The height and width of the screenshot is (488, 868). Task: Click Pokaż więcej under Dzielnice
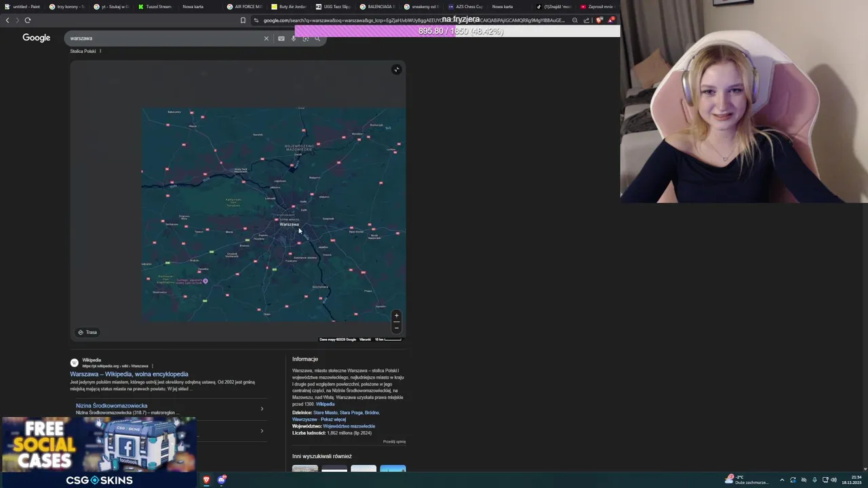[333, 420]
